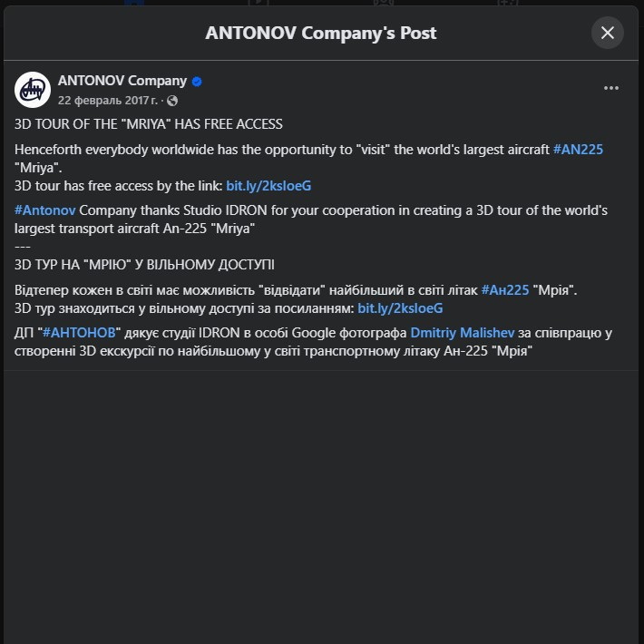Open the ANTONOV Company page name link
644x644 pixels.
pyautogui.click(x=122, y=81)
